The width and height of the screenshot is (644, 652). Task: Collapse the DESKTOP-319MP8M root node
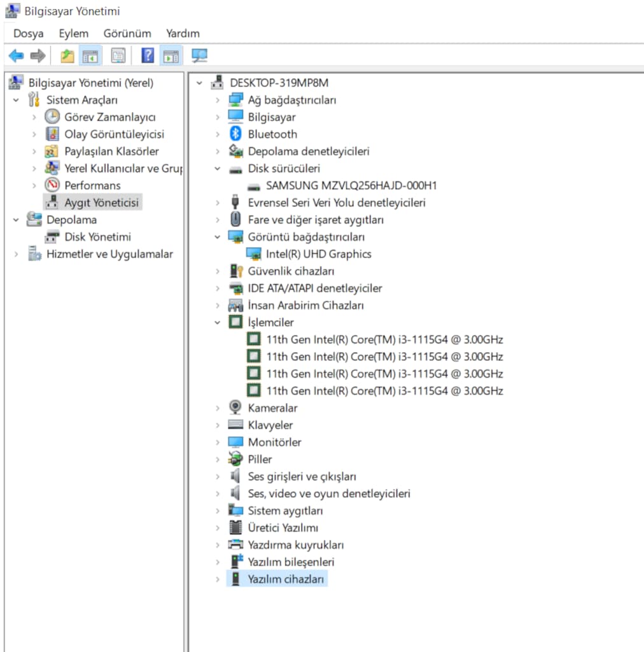(x=199, y=83)
